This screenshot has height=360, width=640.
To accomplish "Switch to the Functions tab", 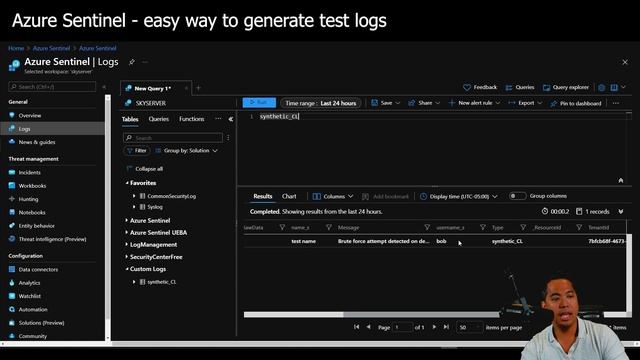I will 191,119.
